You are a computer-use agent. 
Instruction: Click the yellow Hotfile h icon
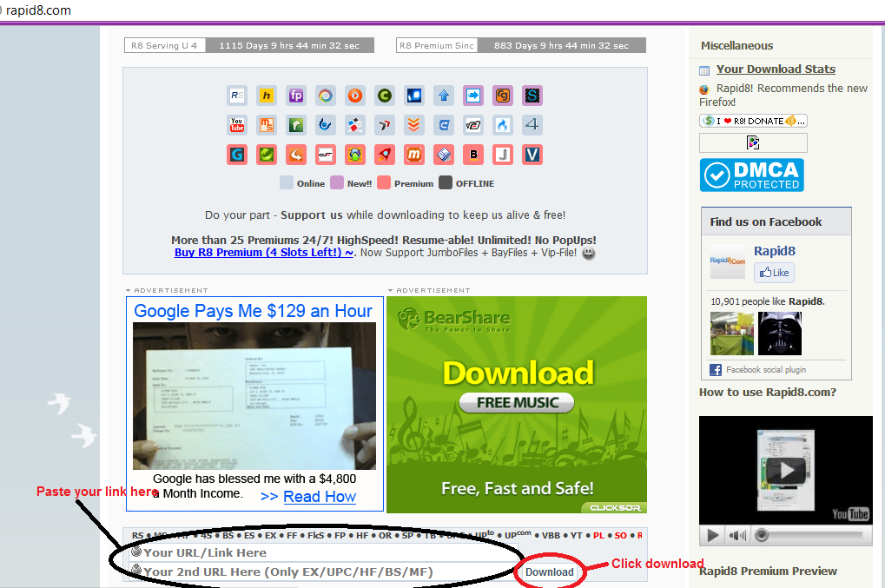pos(267,96)
